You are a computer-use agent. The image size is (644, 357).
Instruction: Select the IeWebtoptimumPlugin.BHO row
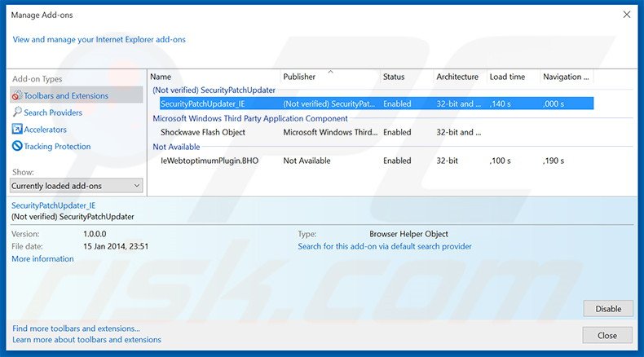click(377, 161)
